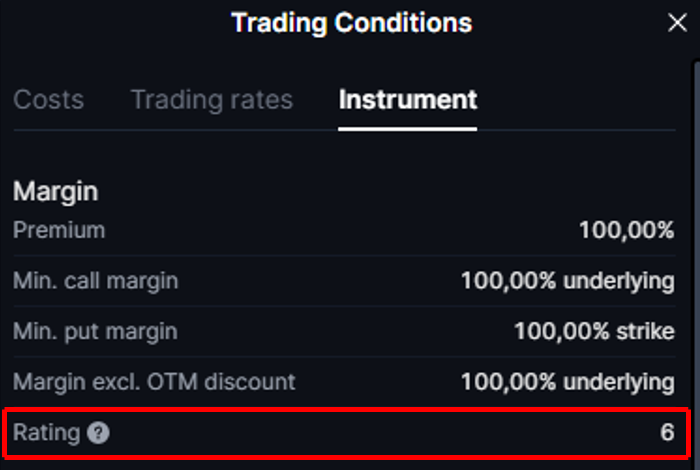Select the OTM discount row underlying value
The image size is (700, 470).
coord(567,382)
